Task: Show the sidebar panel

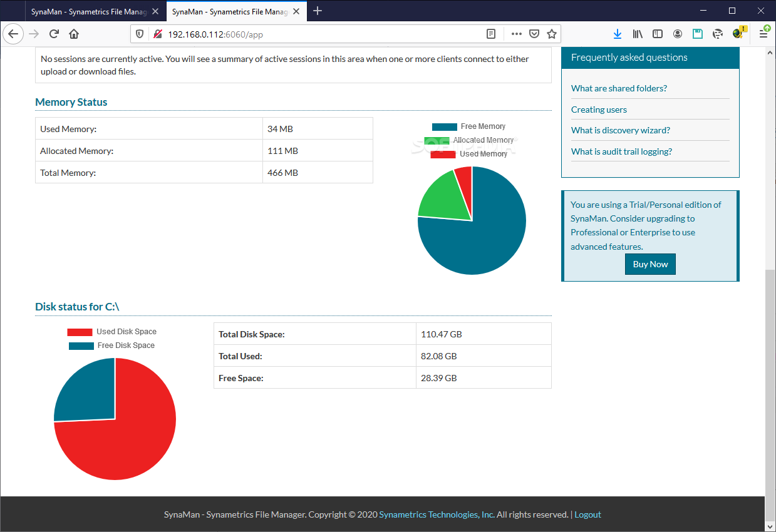Action: coord(658,34)
